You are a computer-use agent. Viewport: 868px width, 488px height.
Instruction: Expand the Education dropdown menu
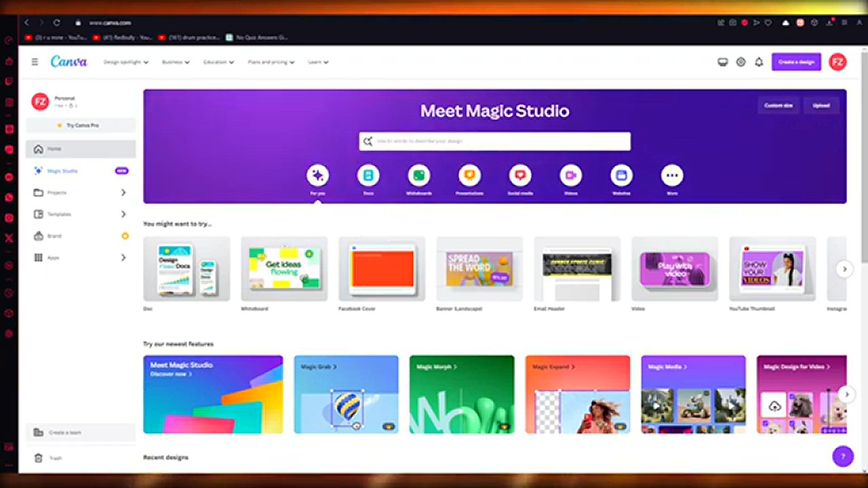[x=219, y=62]
